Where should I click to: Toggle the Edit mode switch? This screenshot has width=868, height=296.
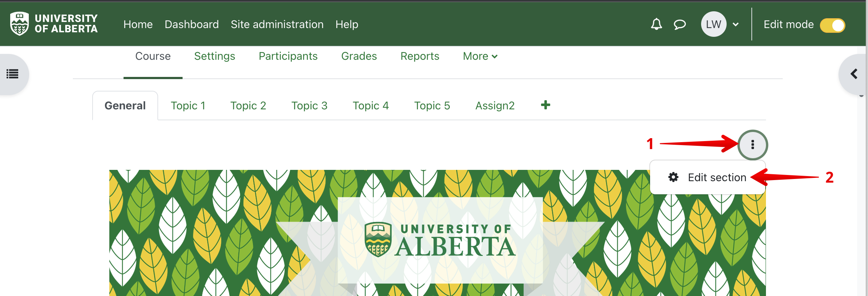point(832,25)
